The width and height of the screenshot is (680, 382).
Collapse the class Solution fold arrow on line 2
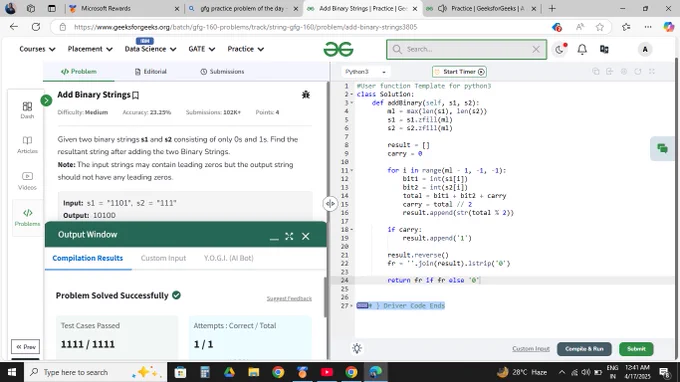[352, 95]
